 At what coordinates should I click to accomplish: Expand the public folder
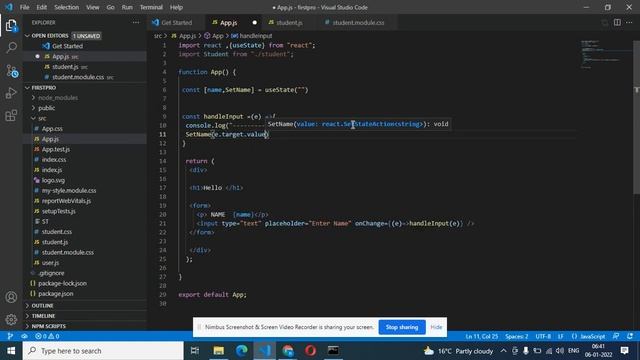(x=47, y=108)
